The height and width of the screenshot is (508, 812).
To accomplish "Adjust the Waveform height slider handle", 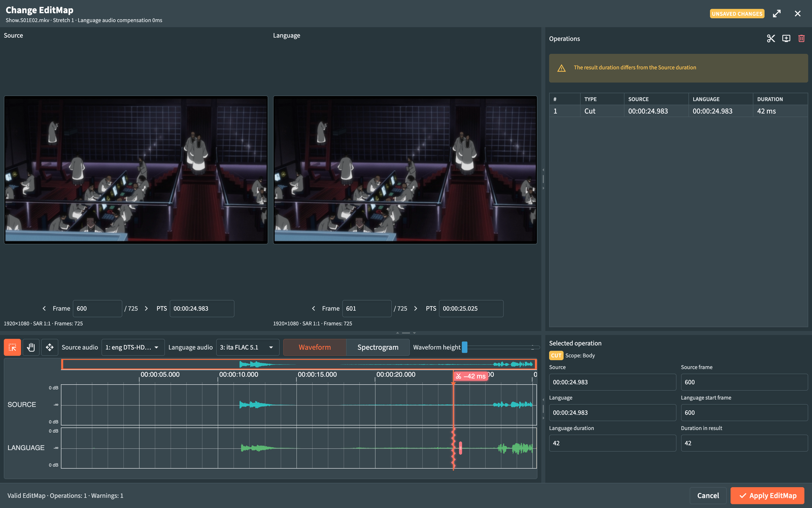I will tap(464, 347).
